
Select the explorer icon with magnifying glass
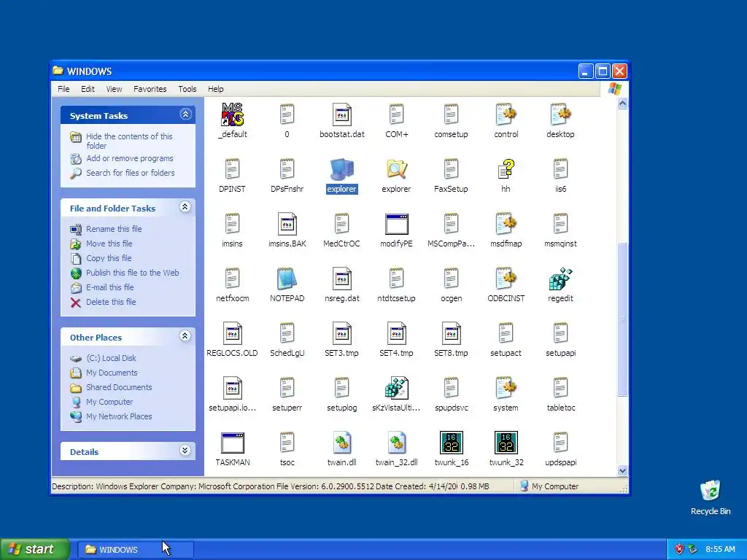coord(396,169)
